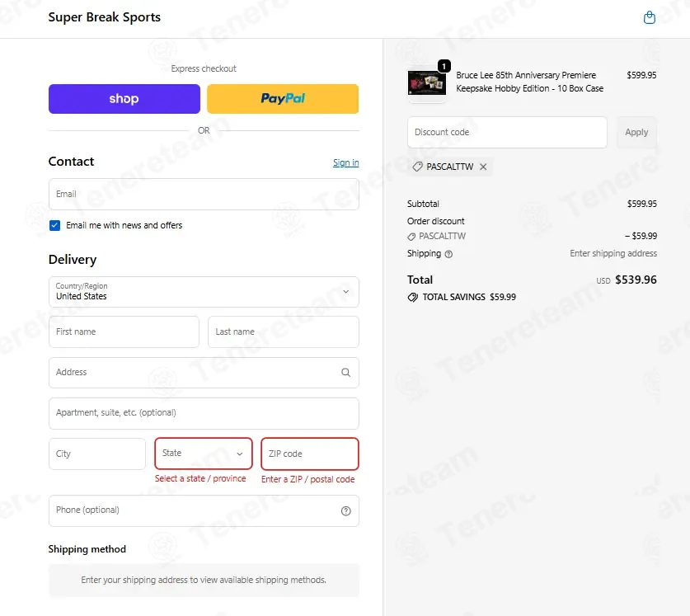Click the Apply discount button

coord(636,132)
